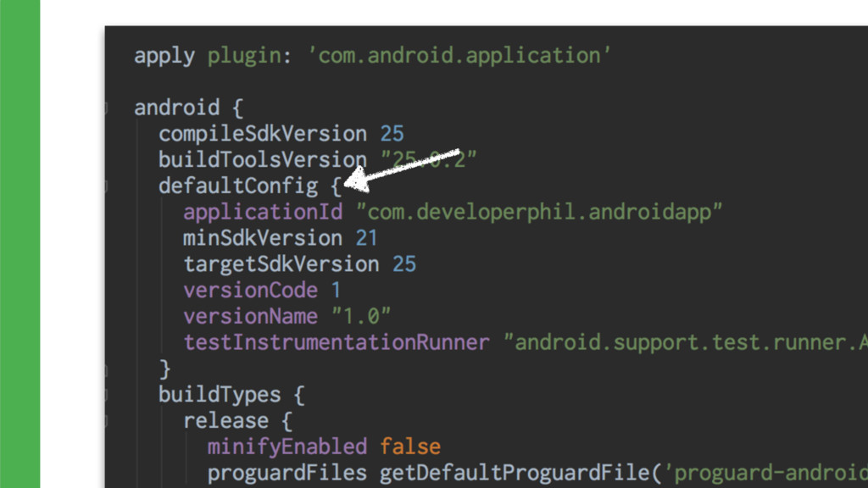Click the 'com.android.application' plugin string
The height and width of the screenshot is (488, 868).
point(459,56)
